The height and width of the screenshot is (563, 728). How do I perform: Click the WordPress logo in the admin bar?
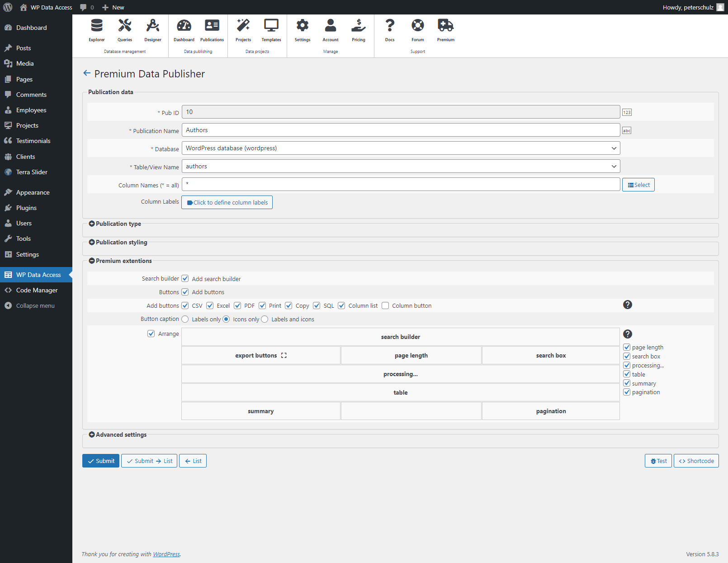click(8, 7)
